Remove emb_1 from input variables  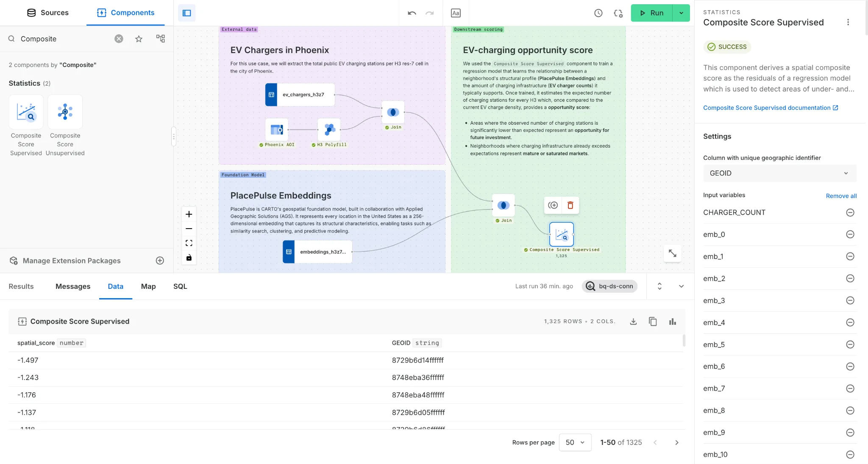point(850,256)
